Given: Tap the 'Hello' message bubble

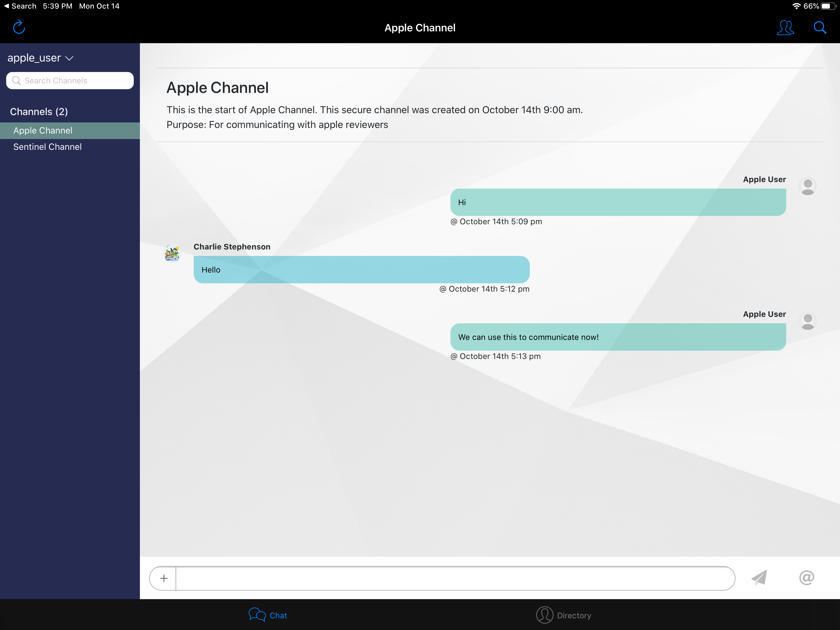Looking at the screenshot, I should click(362, 269).
